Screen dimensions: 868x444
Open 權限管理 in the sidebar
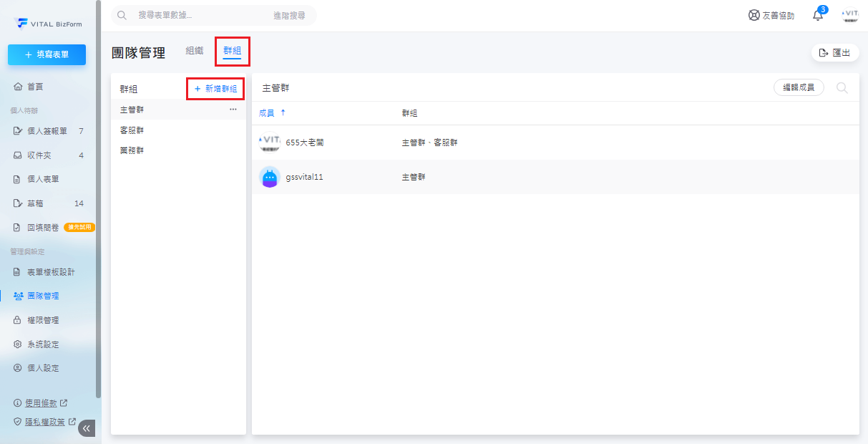coord(43,320)
